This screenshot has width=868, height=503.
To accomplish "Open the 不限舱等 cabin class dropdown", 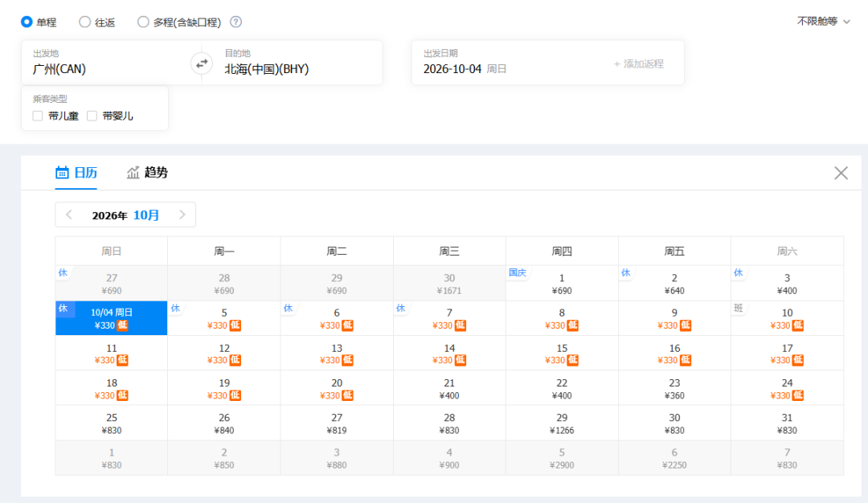I will [x=823, y=22].
